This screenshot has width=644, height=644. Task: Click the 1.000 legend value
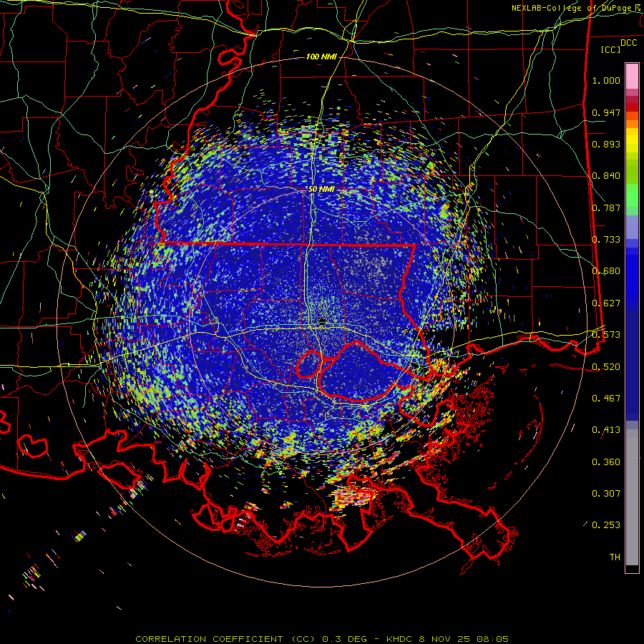click(x=606, y=80)
